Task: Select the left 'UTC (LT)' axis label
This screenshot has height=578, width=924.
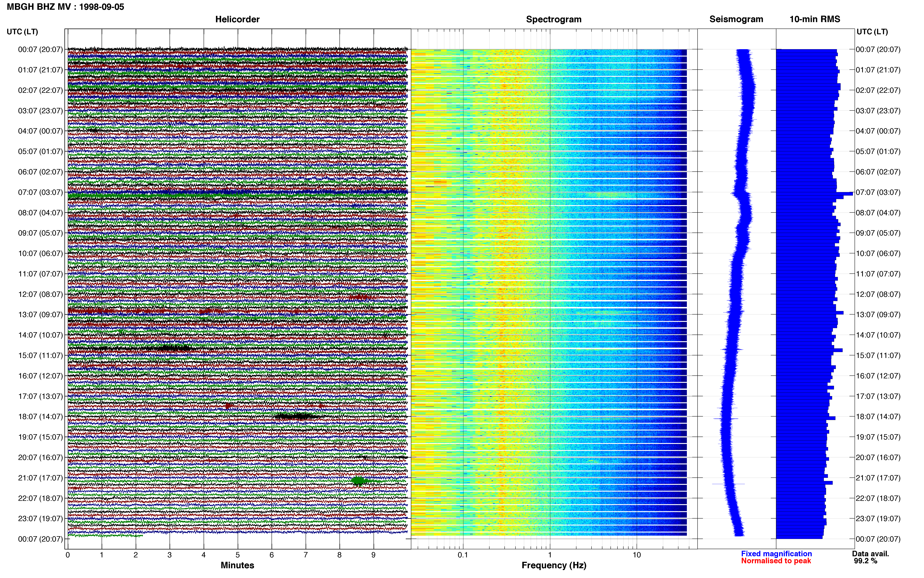Action: coord(22,32)
